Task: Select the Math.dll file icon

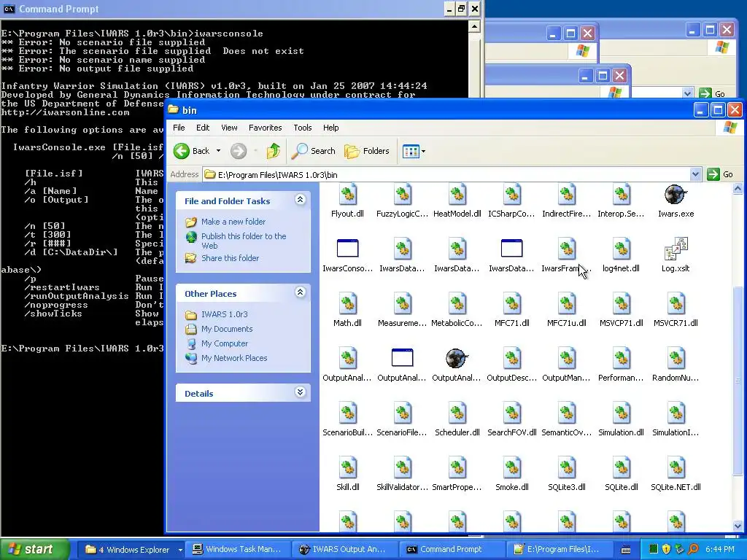Action: (x=347, y=303)
